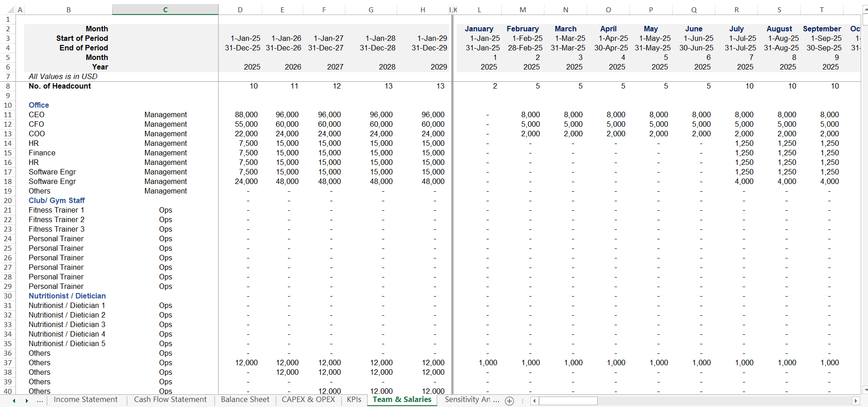This screenshot has width=868, height=407.
Task: Click the 'Start of Period' label cell
Action: 82,38
